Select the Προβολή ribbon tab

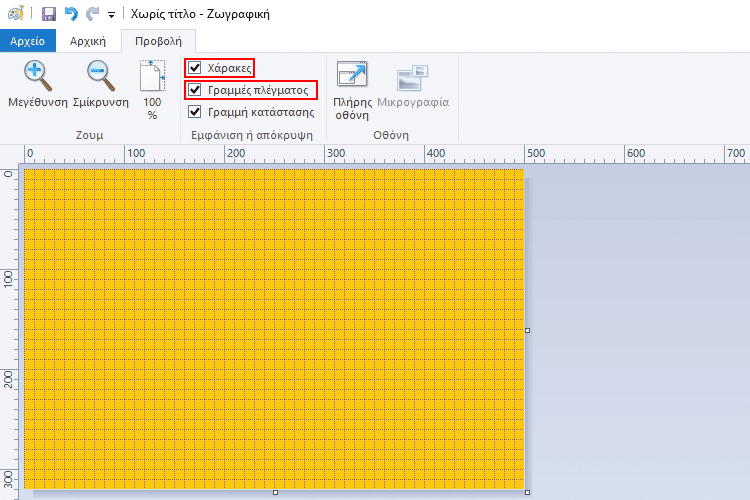(158, 41)
